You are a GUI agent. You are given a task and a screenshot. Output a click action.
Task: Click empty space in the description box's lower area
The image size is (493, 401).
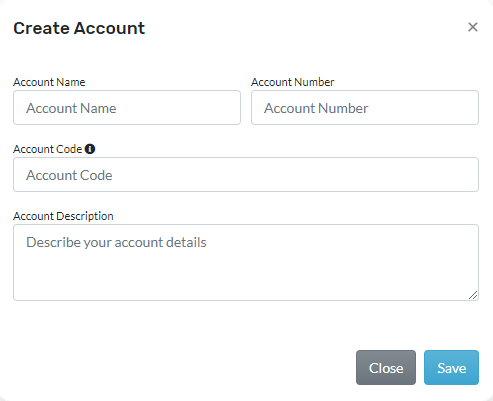[x=246, y=278]
